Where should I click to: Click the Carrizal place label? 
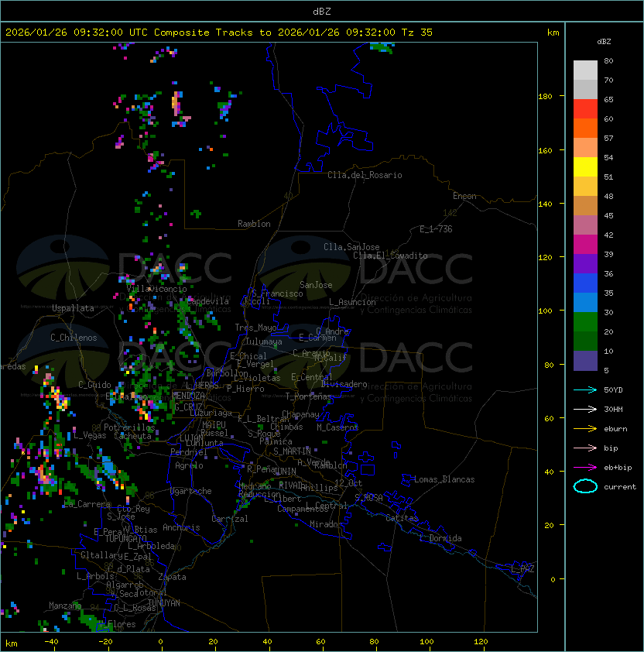229,519
